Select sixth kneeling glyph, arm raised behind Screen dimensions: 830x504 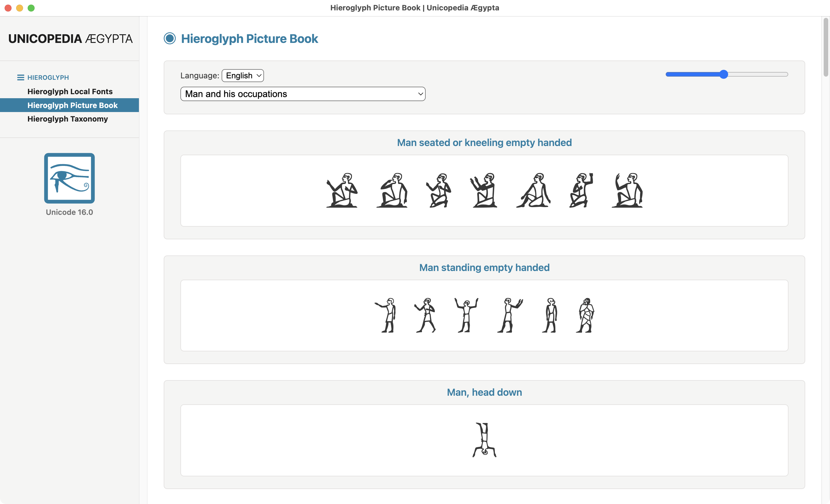pos(581,190)
